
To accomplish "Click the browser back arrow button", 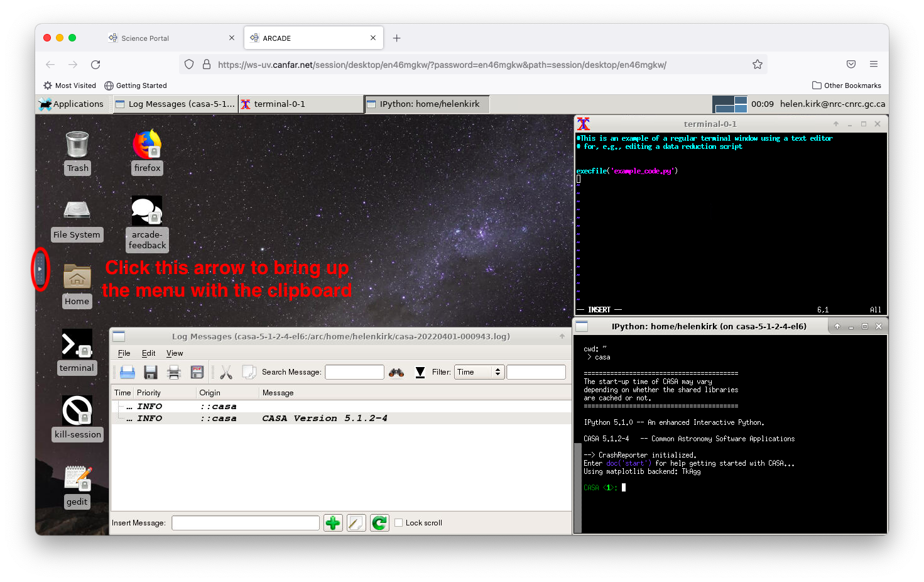I will point(50,65).
